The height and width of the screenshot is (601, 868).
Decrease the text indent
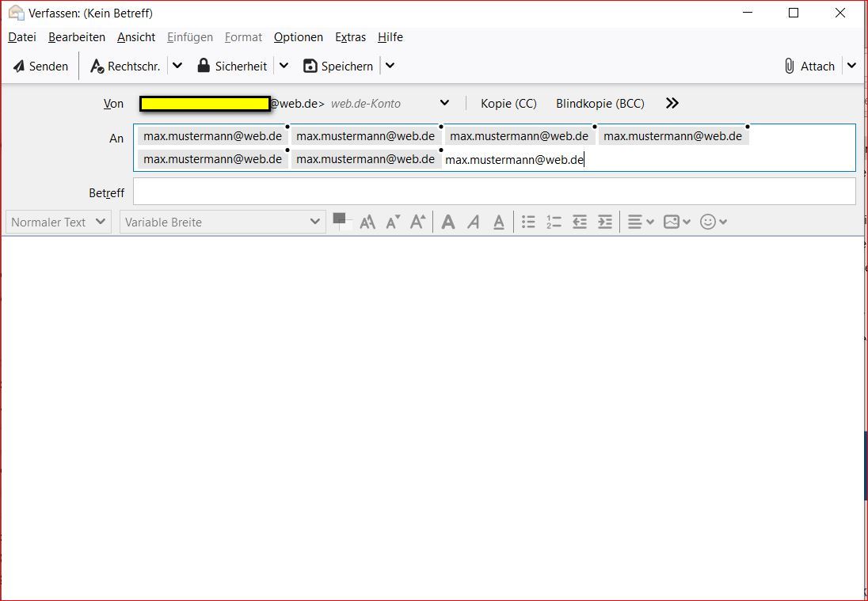(x=580, y=223)
